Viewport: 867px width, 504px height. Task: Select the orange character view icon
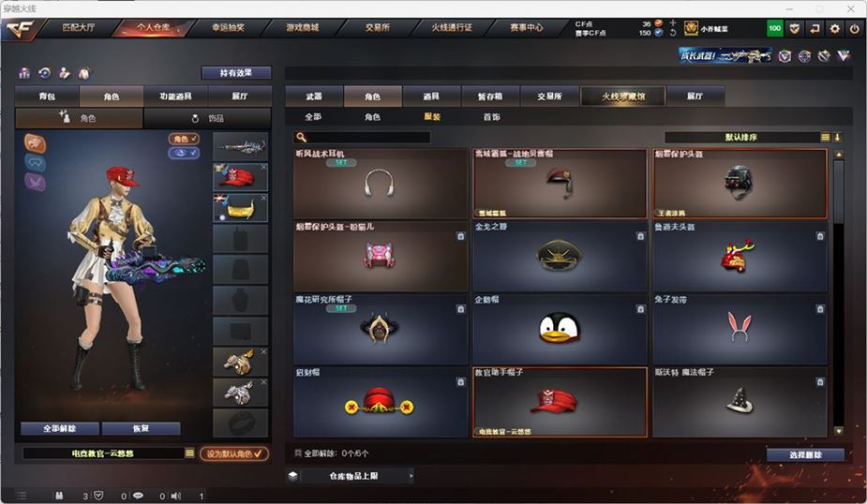(x=36, y=143)
